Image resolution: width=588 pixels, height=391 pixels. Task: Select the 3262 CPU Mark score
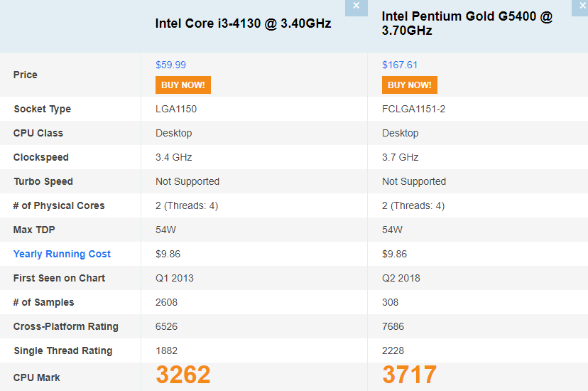(x=183, y=375)
